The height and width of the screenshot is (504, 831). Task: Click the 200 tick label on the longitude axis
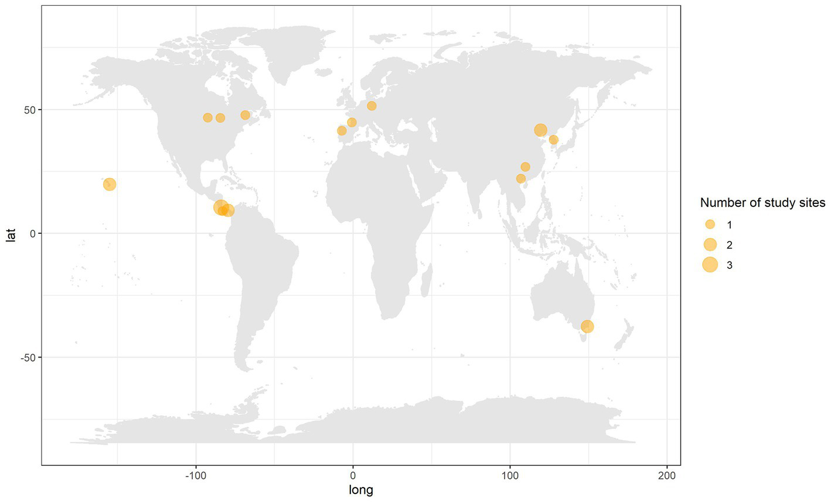pyautogui.click(x=667, y=474)
